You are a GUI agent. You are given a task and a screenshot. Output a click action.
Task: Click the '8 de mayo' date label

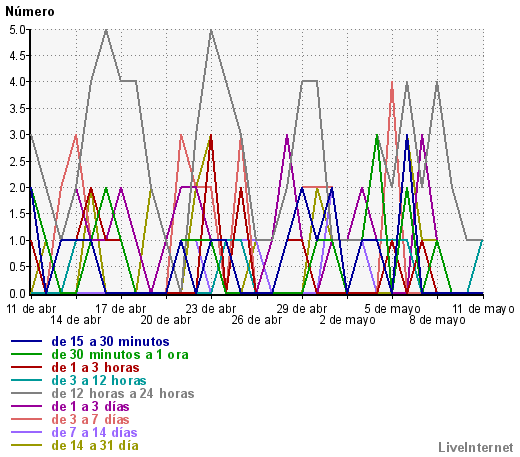(437, 320)
